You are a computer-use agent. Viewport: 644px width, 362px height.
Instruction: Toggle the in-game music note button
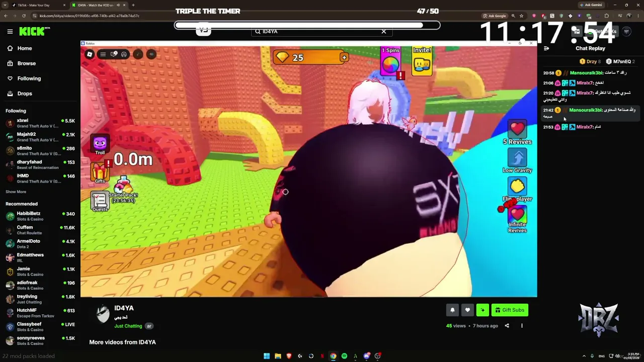pyautogui.click(x=138, y=54)
